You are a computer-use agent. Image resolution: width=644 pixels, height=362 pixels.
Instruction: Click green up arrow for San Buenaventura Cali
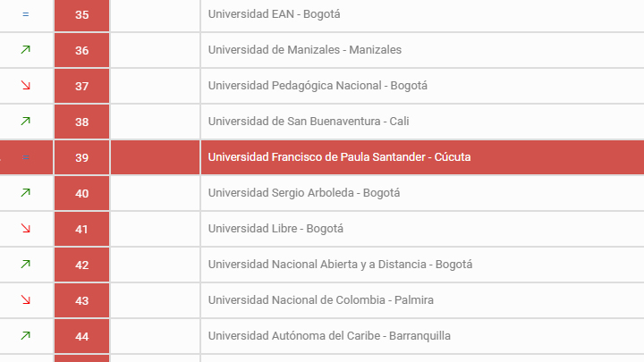coord(25,122)
